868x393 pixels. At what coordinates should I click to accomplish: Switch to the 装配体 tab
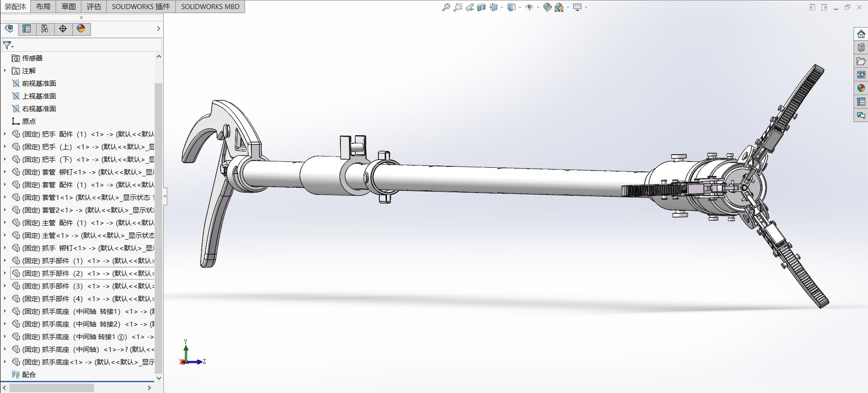(x=15, y=6)
